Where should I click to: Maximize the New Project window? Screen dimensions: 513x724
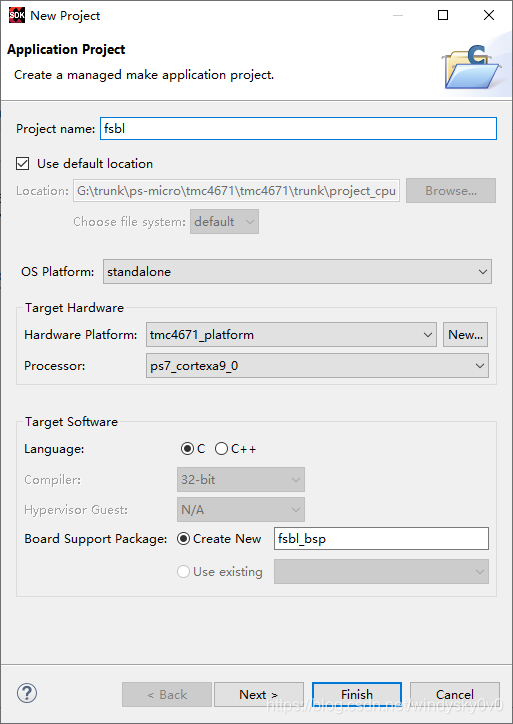click(x=443, y=15)
